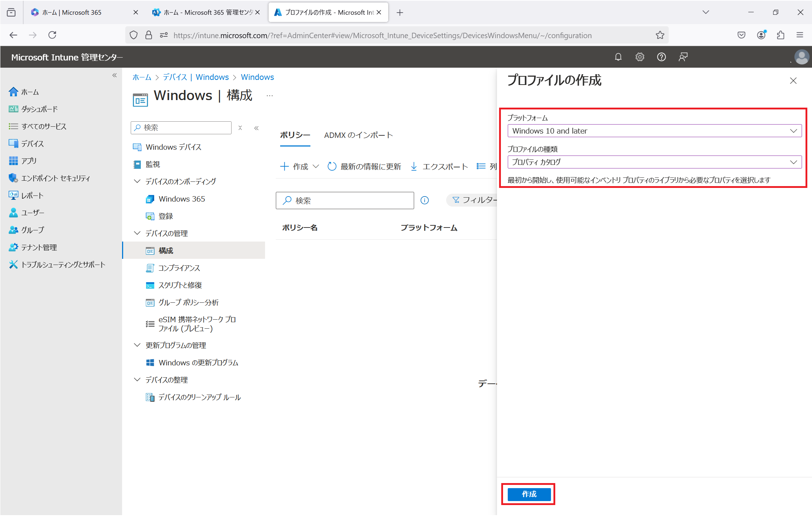
Task: Open the account avatar menu
Action: 802,57
